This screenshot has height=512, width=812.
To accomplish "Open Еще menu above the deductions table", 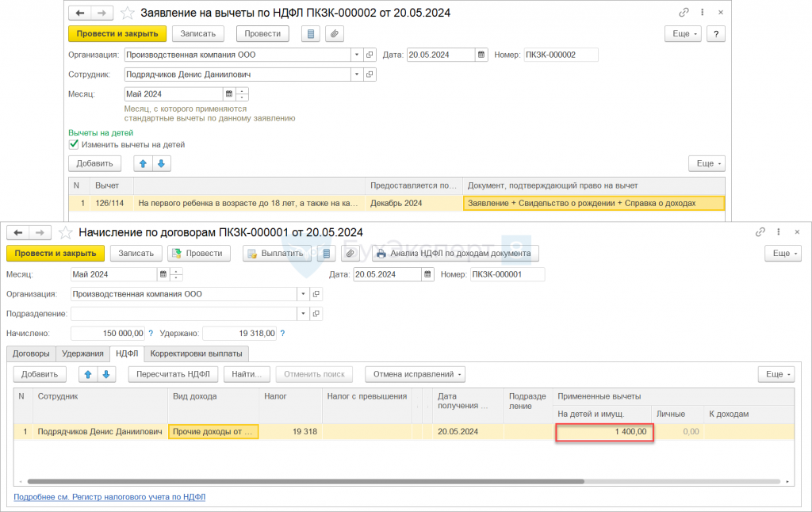I will click(x=707, y=163).
